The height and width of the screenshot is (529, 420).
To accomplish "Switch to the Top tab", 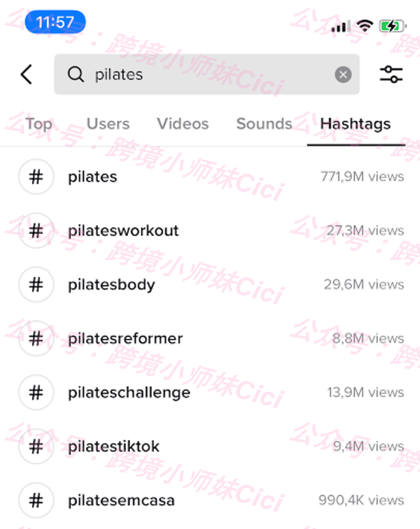I will point(39,124).
